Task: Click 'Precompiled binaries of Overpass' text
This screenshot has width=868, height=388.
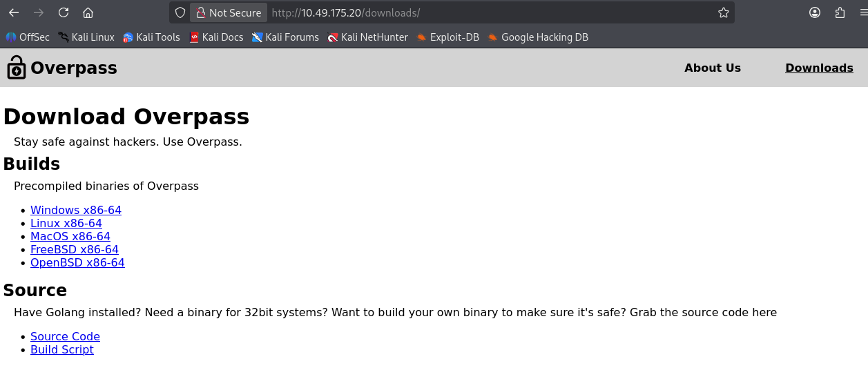Action: coord(106,186)
